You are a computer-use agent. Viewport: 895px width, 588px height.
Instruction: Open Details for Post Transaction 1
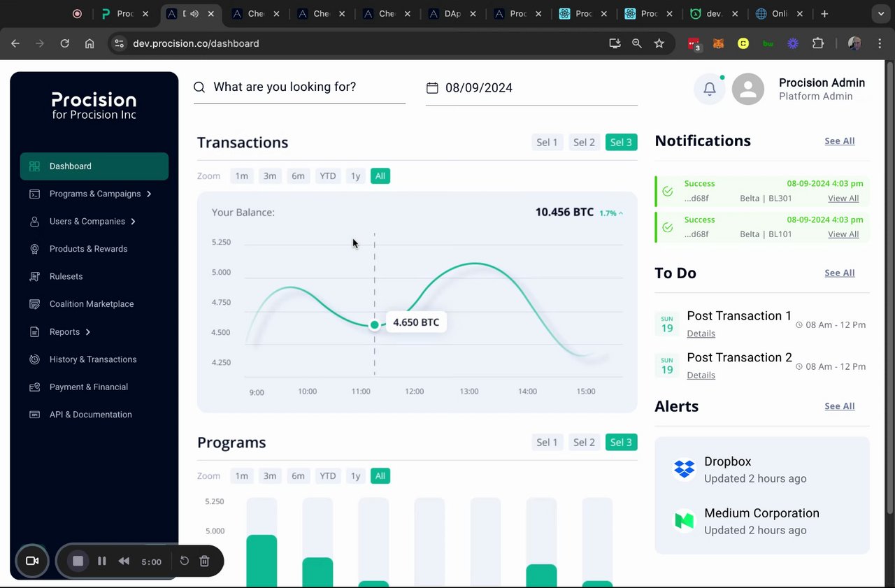[701, 334]
